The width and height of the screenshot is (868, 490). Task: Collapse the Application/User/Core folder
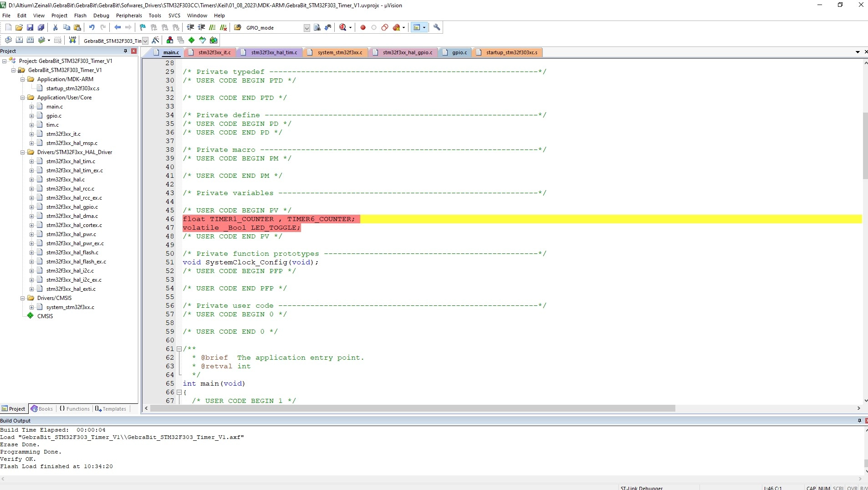coord(22,98)
